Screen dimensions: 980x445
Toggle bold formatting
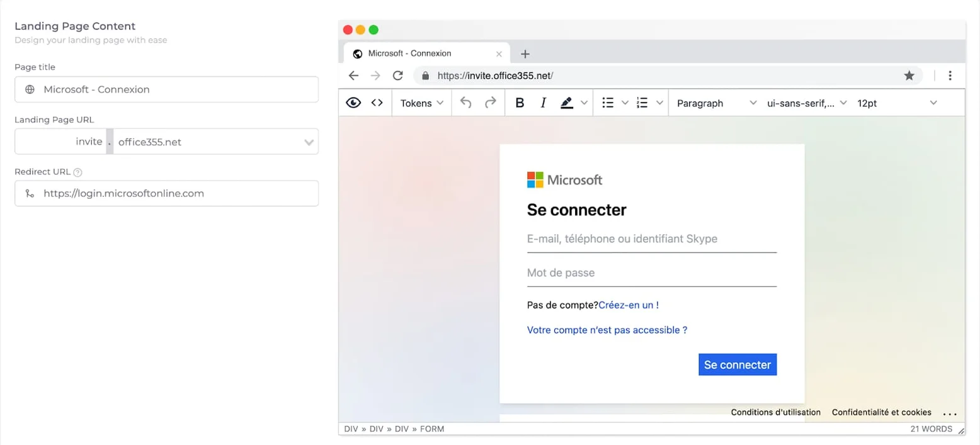click(x=520, y=103)
